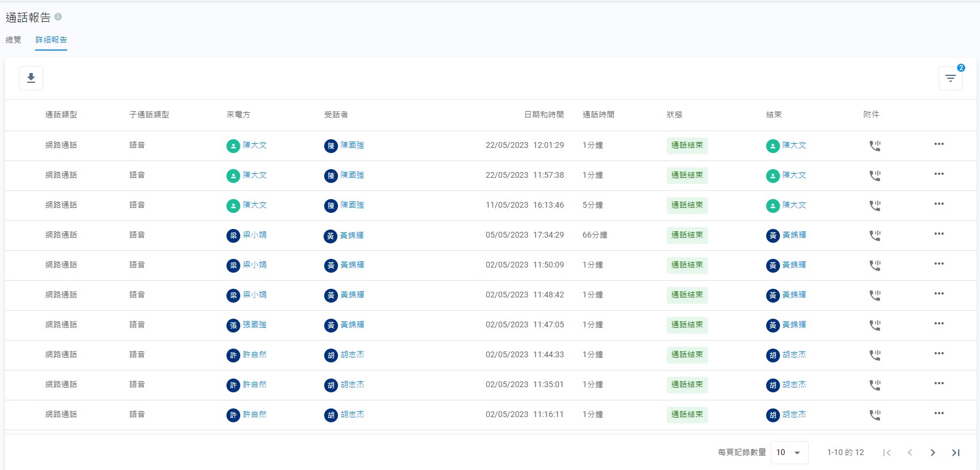Image resolution: width=980 pixels, height=470 pixels.
Task: Jump to the last page
Action: click(955, 453)
